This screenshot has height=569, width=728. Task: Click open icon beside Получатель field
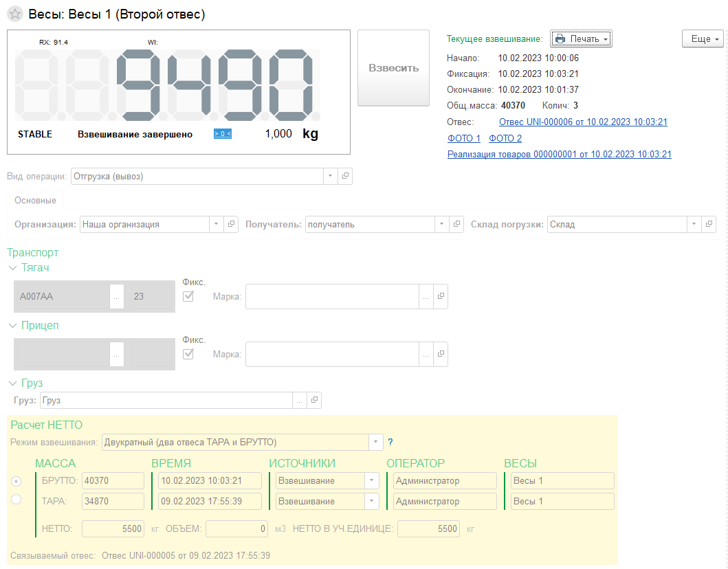[456, 224]
